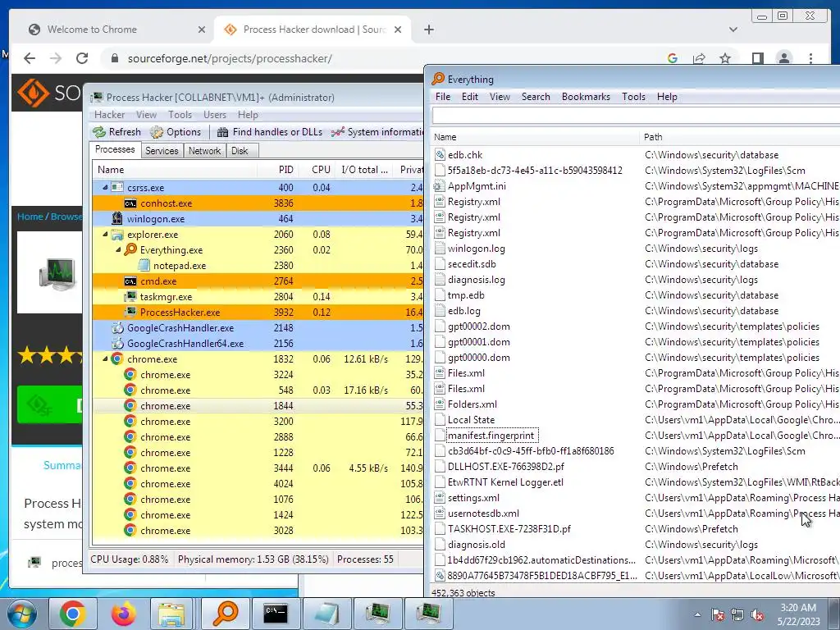Open Chrome profile avatar icon
Screen dimensions: 840x630
783,58
